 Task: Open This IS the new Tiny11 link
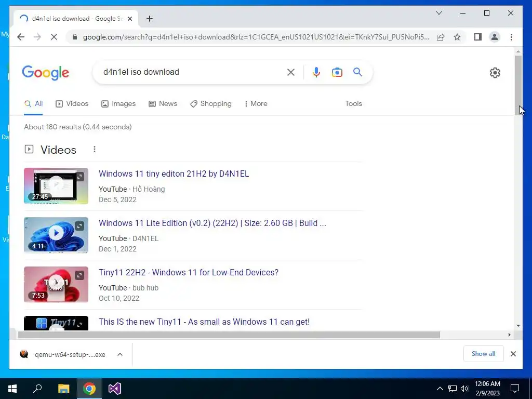(204, 322)
